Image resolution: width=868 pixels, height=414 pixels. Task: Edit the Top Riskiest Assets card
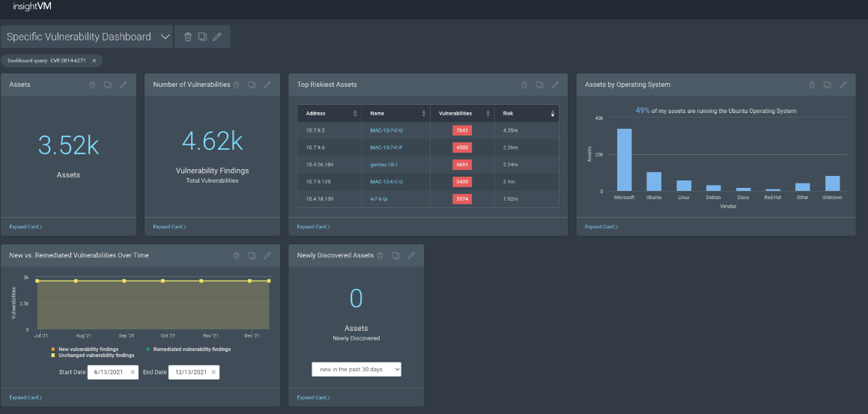555,85
